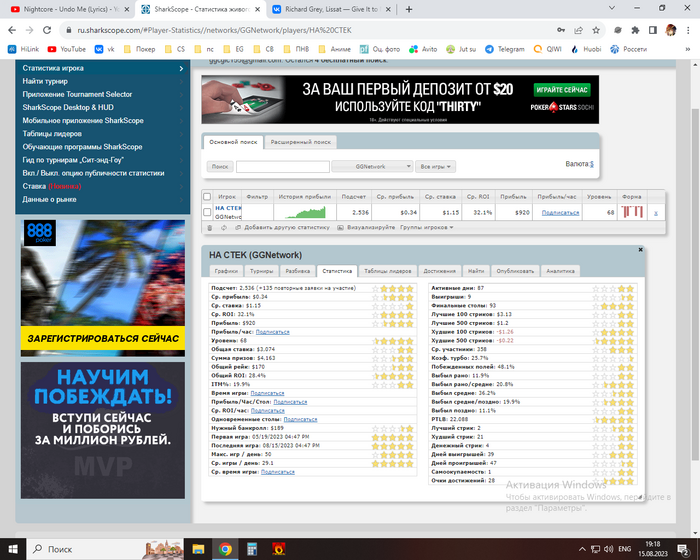The image size is (700, 560).
Task: Open the Все игры dropdown
Action: pyautogui.click(x=435, y=167)
